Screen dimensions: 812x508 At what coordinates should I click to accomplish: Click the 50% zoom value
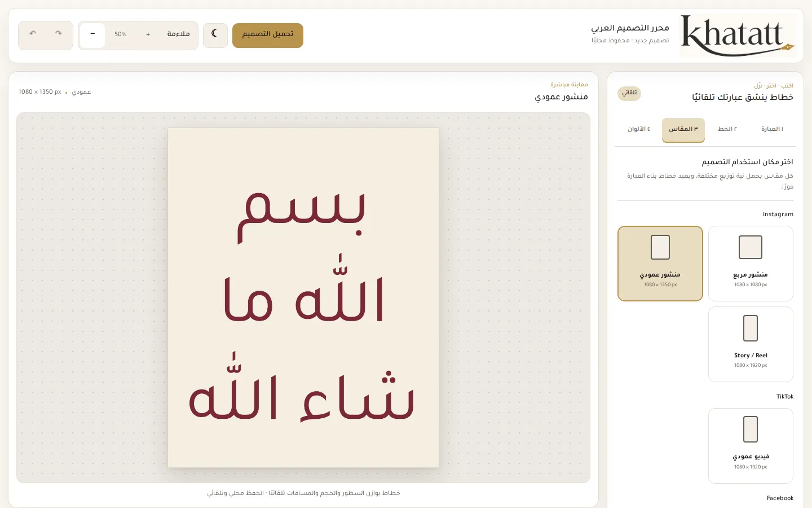click(x=121, y=34)
